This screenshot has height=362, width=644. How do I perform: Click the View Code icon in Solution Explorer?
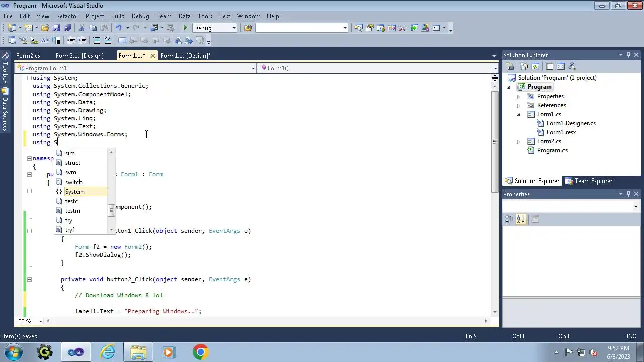coord(550,66)
